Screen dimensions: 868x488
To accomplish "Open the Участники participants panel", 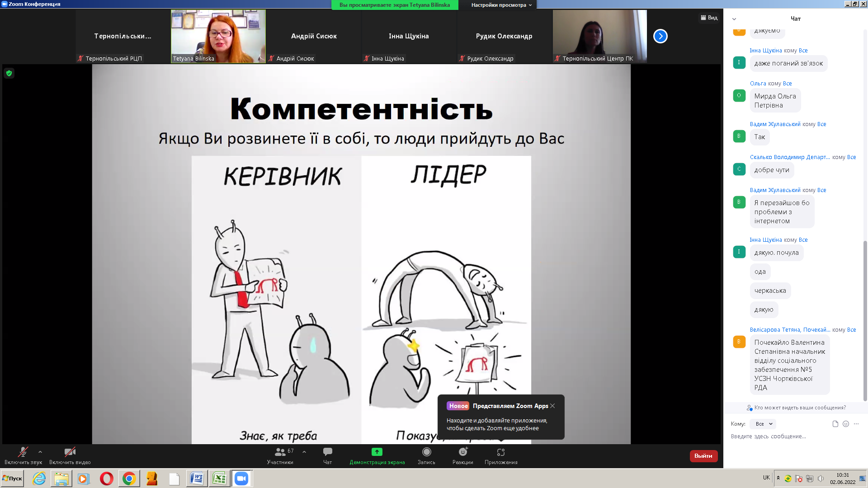I will [x=280, y=455].
